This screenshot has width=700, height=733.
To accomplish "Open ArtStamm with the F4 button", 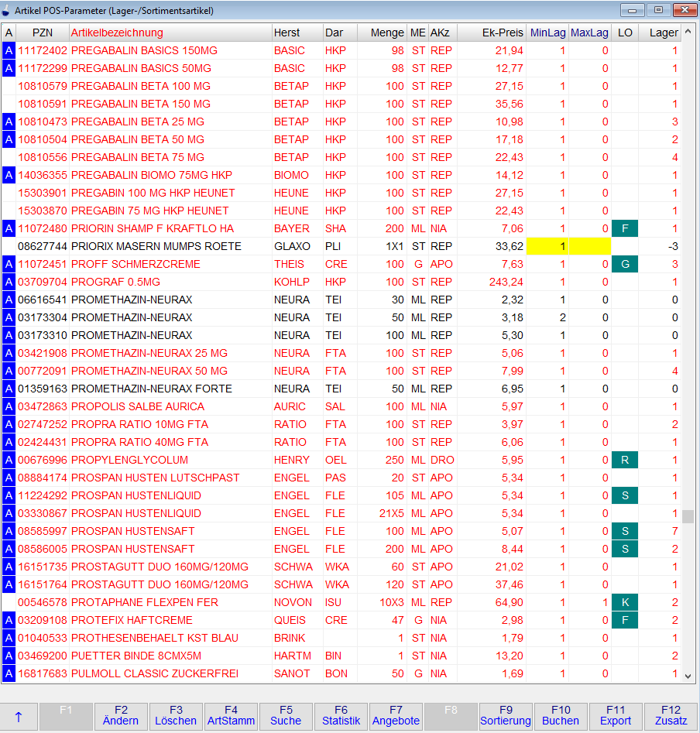I will coord(231,716).
